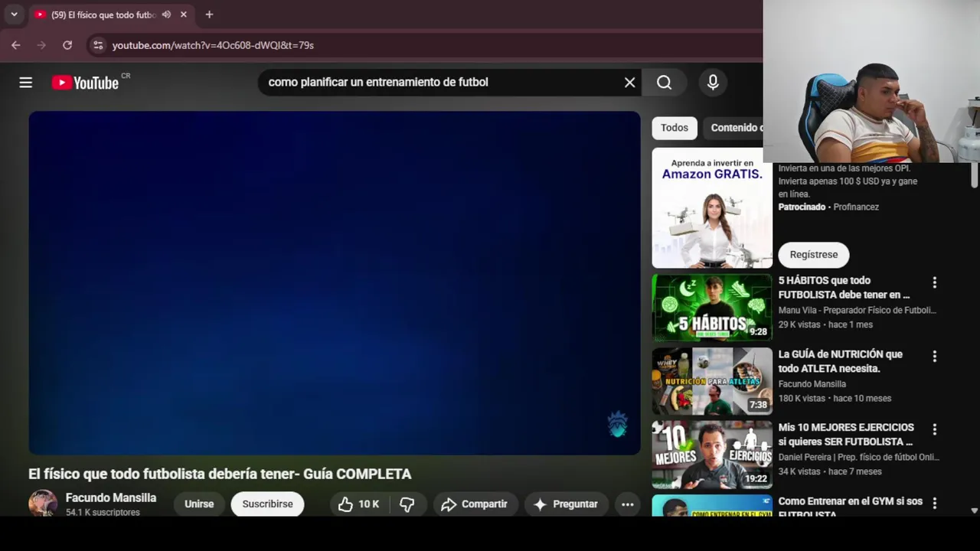Open the Facundo Mansilla channel avatar
Viewport: 980px width, 551px height.
pos(43,504)
